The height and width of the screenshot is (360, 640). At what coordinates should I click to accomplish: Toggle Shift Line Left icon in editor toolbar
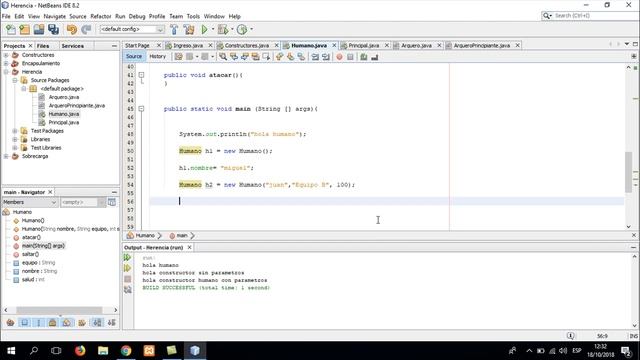click(x=315, y=57)
